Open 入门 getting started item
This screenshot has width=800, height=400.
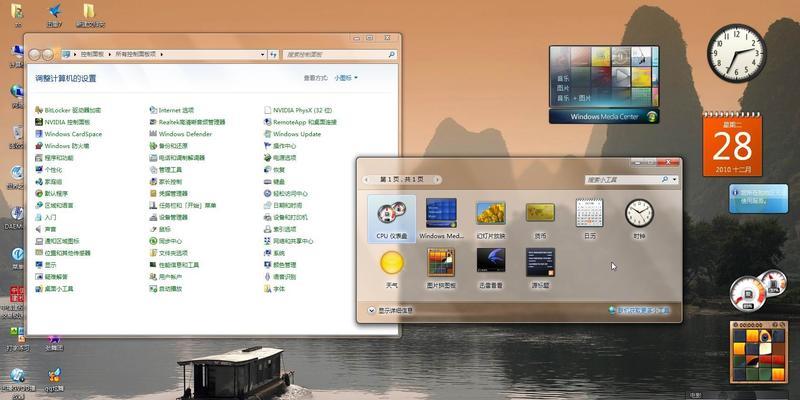(45, 217)
